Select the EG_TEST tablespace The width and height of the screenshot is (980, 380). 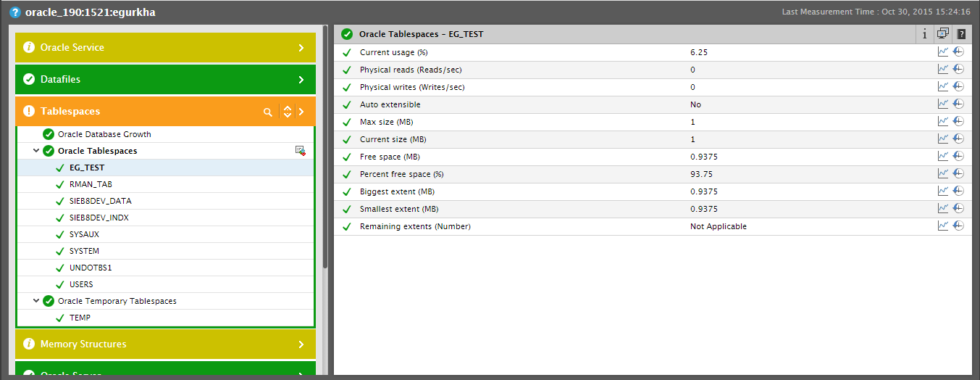[x=87, y=168]
